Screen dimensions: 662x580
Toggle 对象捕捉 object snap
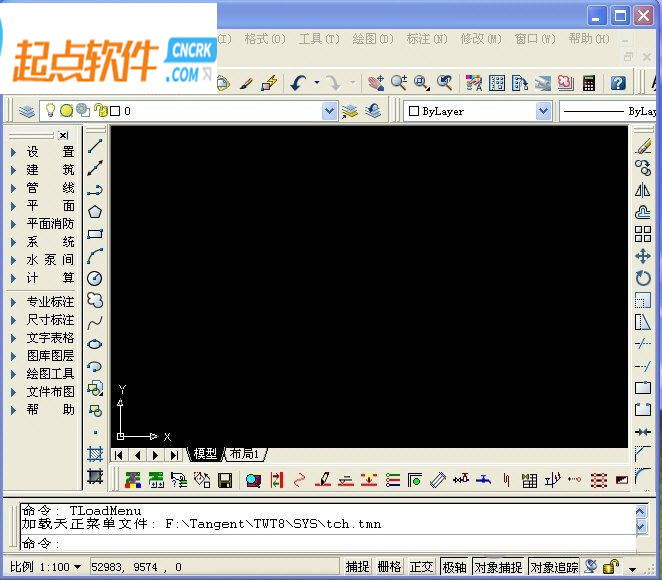coord(499,567)
